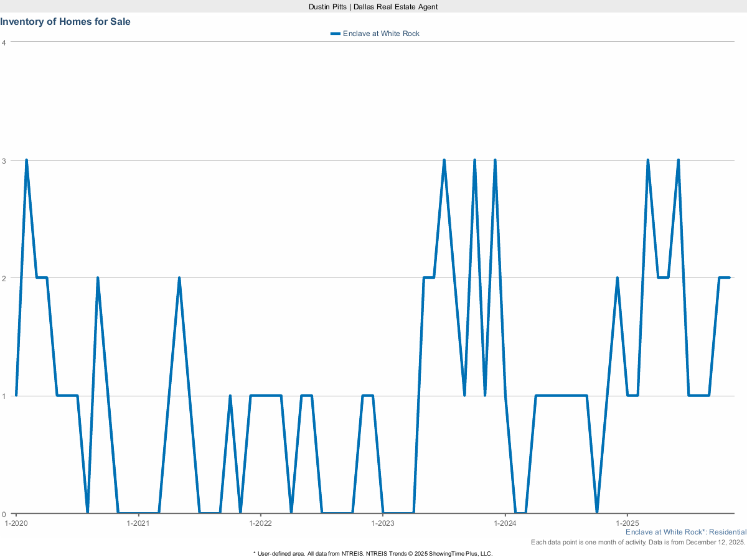Click the Dustin Pitts header bar text

(x=373, y=6)
